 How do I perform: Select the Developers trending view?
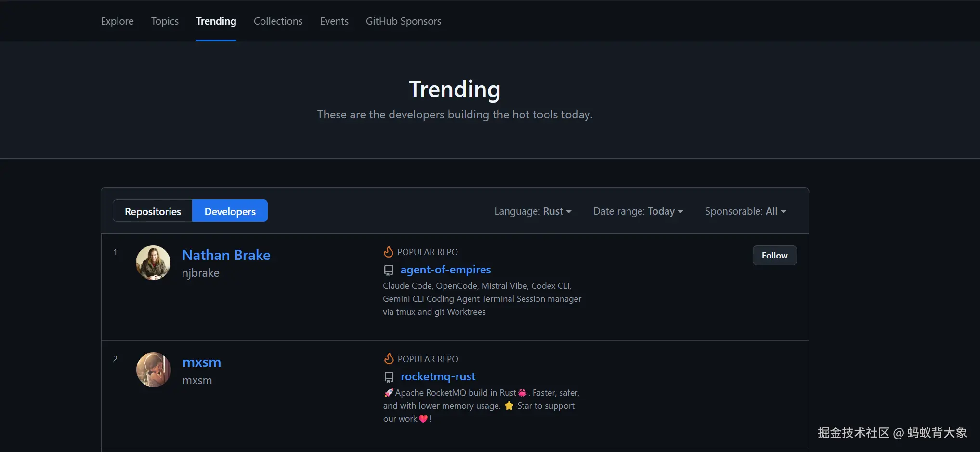coord(230,211)
